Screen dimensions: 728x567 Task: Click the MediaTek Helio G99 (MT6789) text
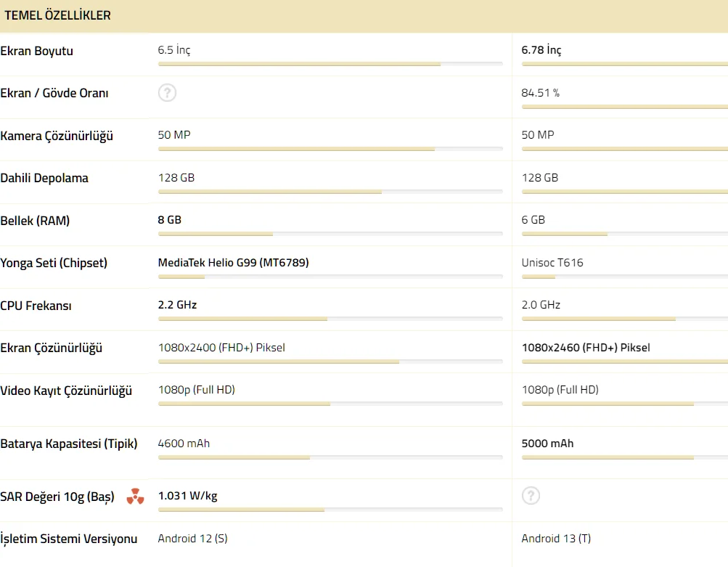tap(233, 263)
